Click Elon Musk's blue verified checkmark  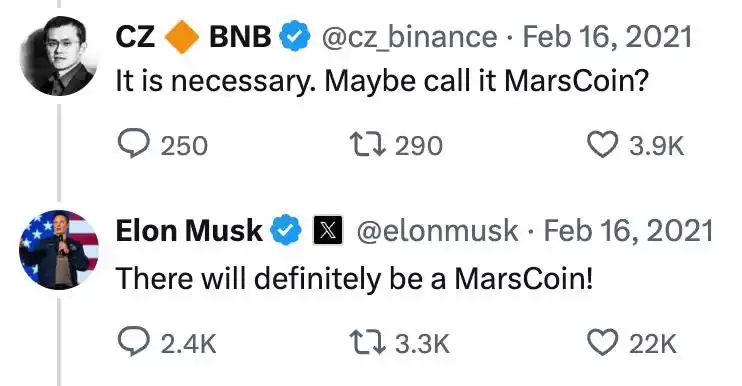[x=285, y=230]
